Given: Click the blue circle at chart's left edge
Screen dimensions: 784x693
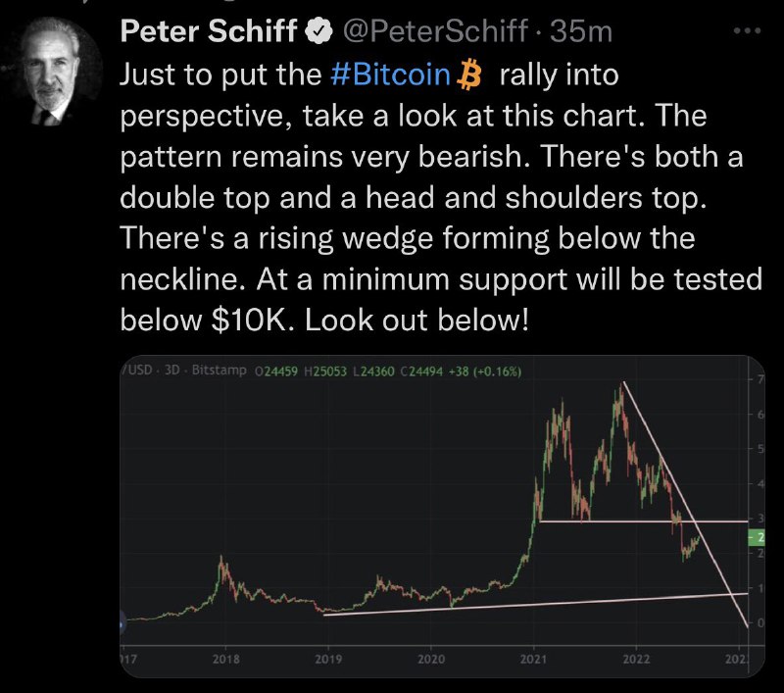Looking at the screenshot, I should tap(123, 623).
